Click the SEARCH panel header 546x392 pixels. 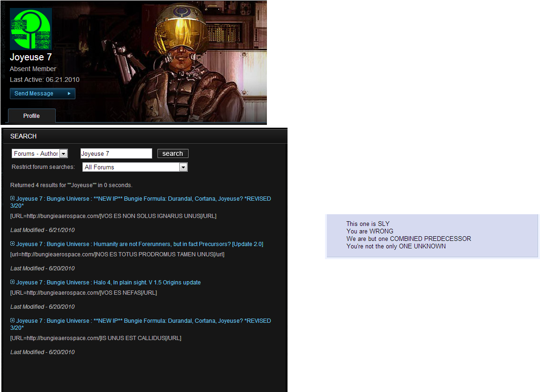pos(145,136)
